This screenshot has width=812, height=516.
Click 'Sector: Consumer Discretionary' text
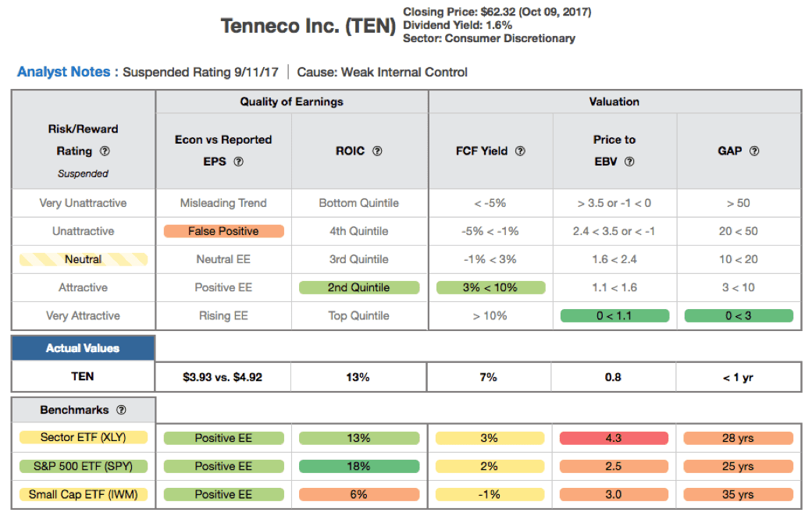(490, 38)
